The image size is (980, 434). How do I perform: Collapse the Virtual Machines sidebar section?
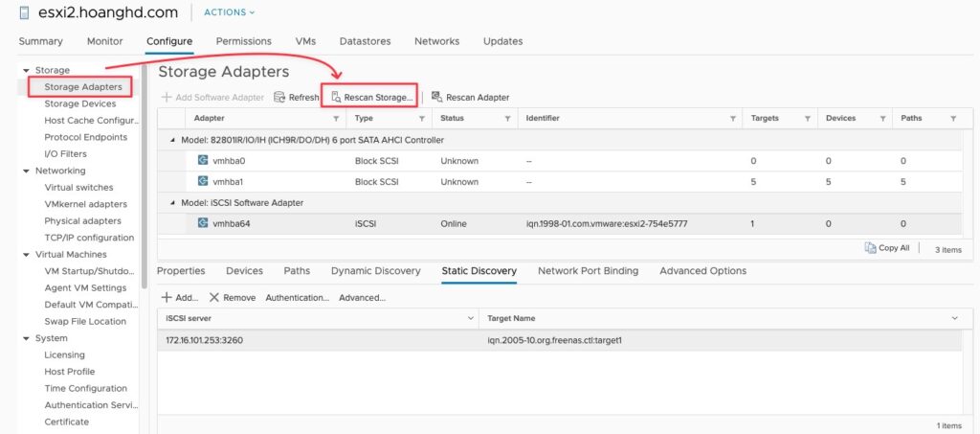pyautogui.click(x=26, y=255)
